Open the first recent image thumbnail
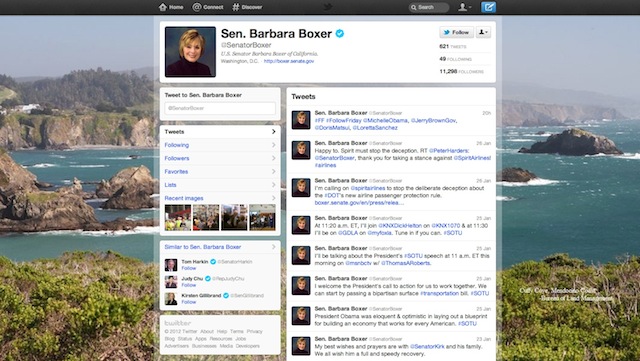The image size is (640, 361). pos(178,218)
